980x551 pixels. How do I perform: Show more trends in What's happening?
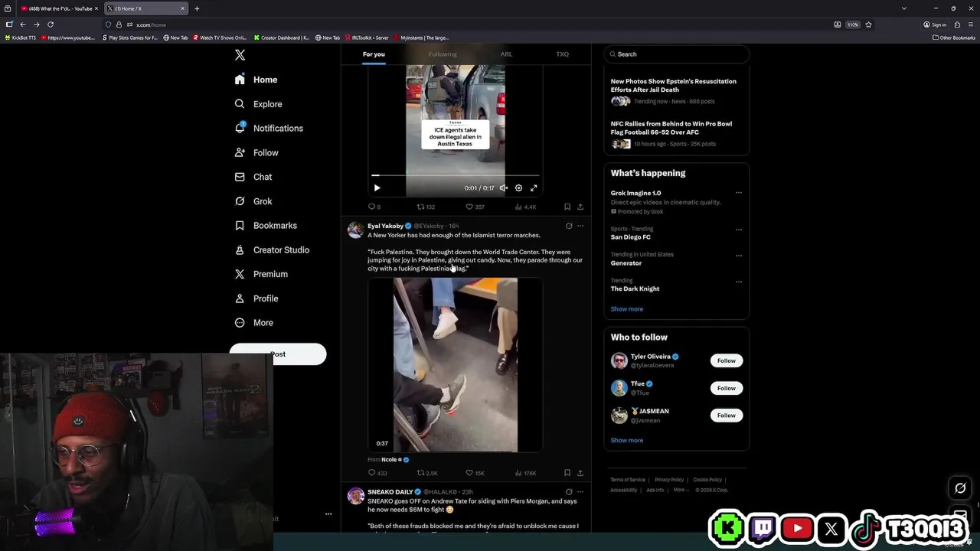pos(627,309)
